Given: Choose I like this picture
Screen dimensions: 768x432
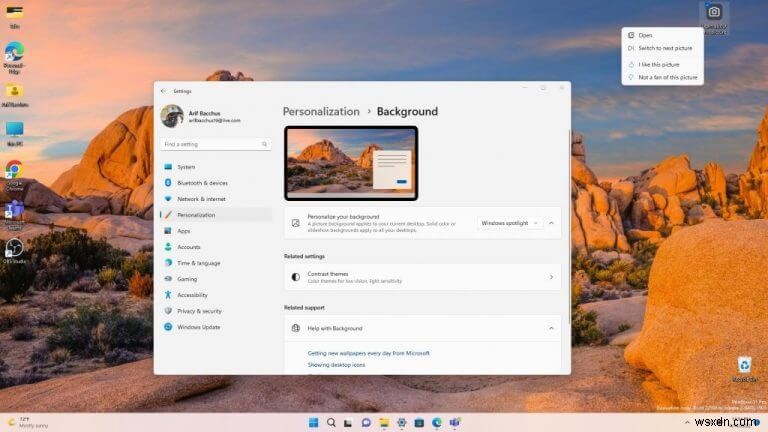Looking at the screenshot, I should point(662,65).
